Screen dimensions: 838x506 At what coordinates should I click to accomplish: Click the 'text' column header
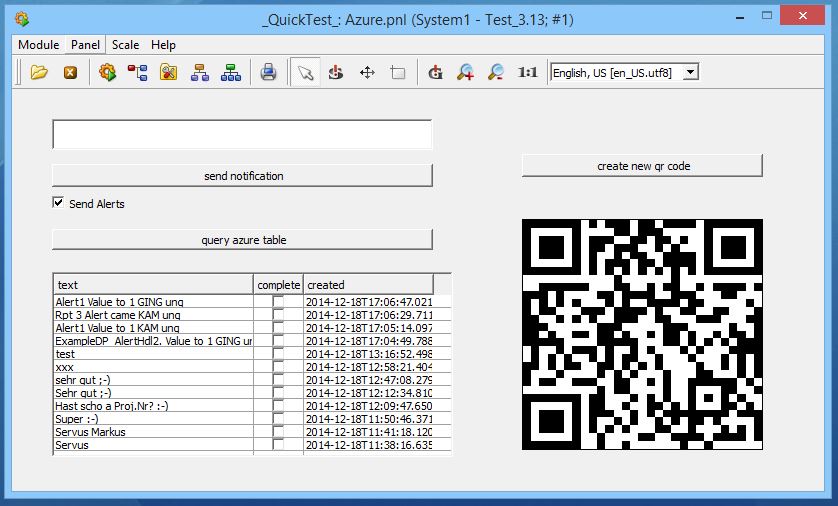[153, 285]
